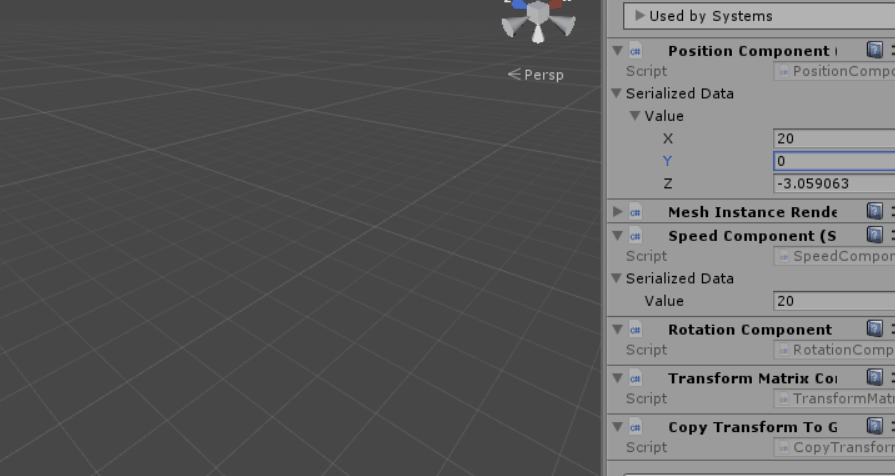
Task: Collapse the Rotation Component section
Action: click(617, 329)
